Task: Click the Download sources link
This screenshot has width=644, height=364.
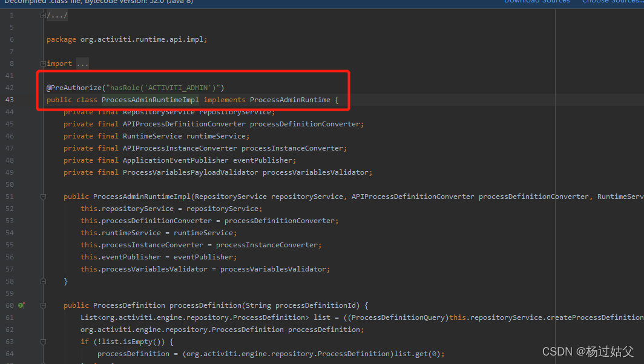Action: 536,2
